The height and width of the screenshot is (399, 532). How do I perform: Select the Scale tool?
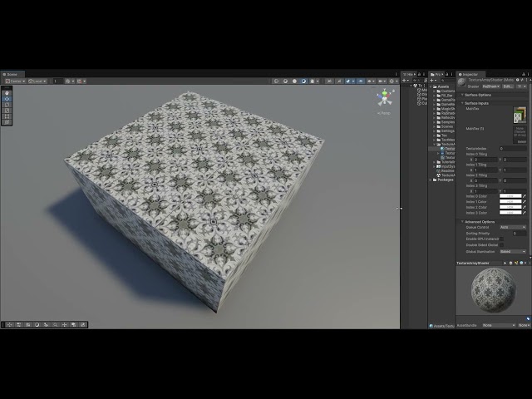coord(7,111)
